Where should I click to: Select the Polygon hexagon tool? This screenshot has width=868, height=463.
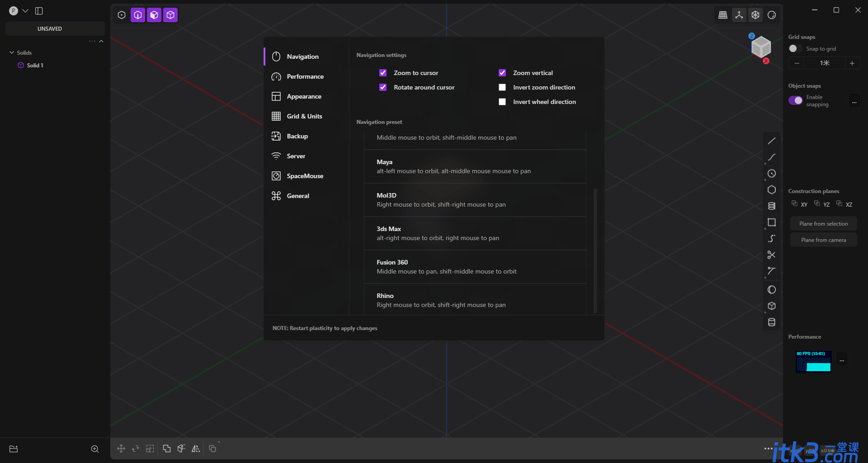(x=771, y=190)
